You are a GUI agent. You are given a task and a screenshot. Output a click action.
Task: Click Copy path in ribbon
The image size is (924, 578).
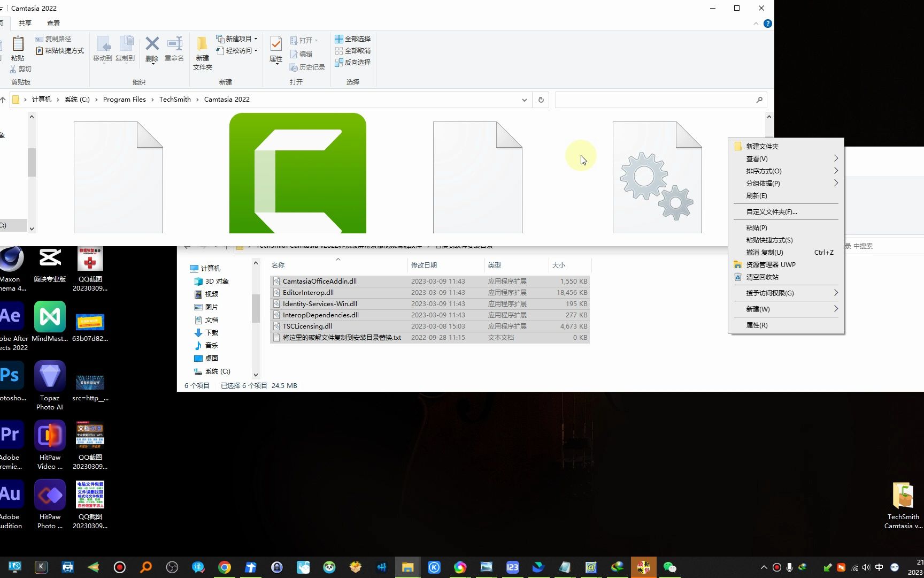pos(53,39)
